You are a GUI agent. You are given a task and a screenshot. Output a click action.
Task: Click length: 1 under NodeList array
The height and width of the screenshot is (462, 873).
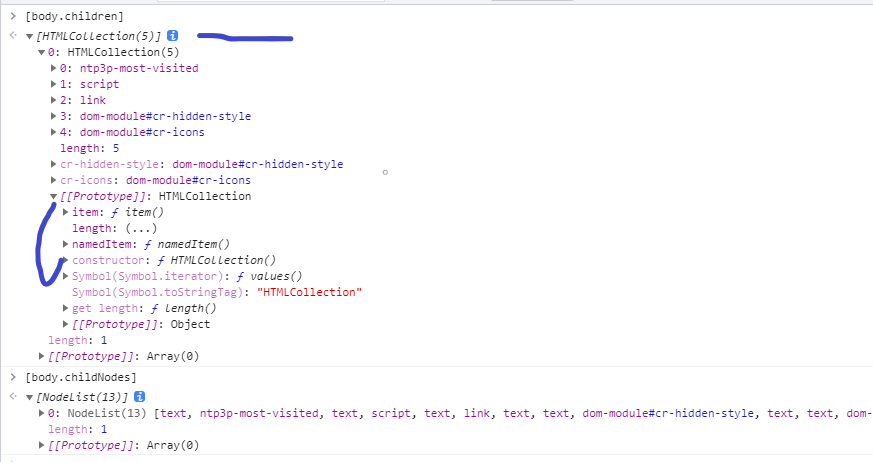point(77,429)
